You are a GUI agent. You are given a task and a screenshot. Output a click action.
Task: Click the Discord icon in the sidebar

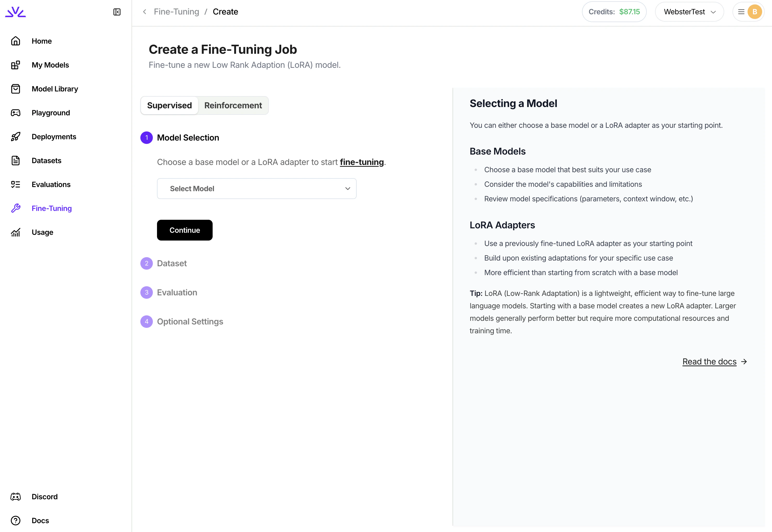tap(16, 497)
